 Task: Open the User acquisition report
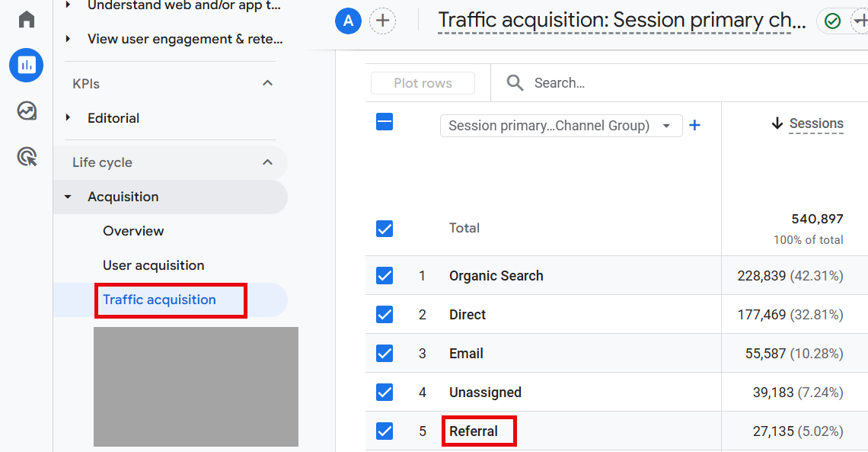pyautogui.click(x=153, y=265)
